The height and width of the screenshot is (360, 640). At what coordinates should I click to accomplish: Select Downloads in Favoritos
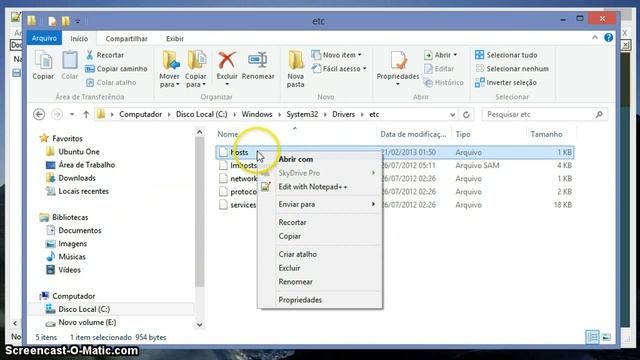pos(77,178)
